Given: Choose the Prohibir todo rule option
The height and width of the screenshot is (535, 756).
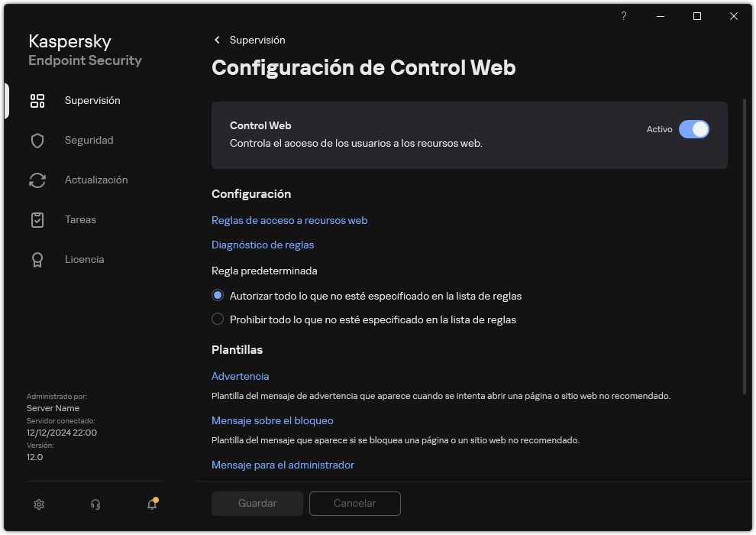Looking at the screenshot, I should 218,319.
